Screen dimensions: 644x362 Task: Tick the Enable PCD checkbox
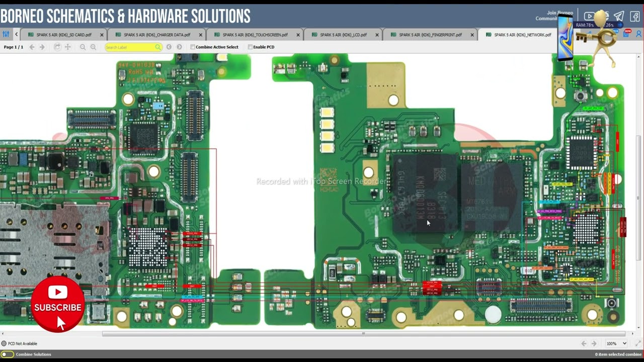(x=250, y=47)
